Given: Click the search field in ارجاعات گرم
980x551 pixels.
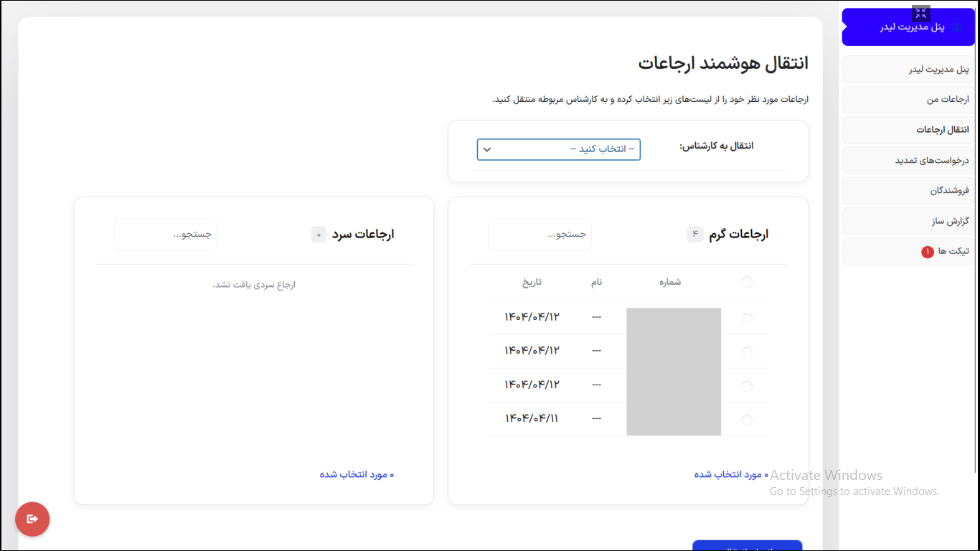Looking at the screenshot, I should 540,235.
